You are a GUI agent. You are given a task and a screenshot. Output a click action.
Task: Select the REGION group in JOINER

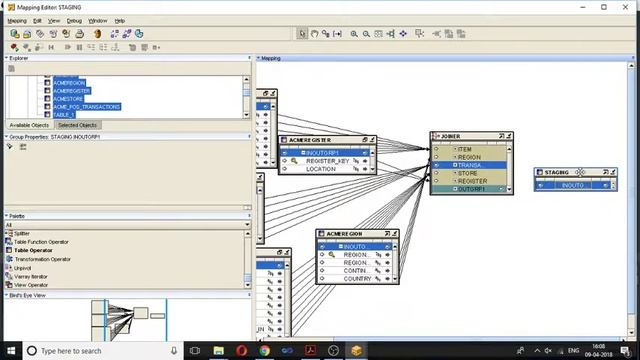pyautogui.click(x=469, y=157)
